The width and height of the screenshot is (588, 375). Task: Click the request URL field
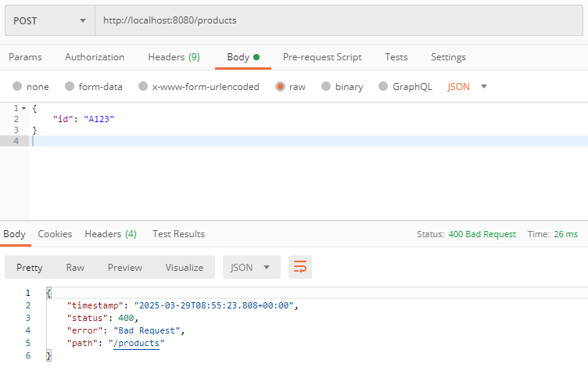tap(339, 20)
